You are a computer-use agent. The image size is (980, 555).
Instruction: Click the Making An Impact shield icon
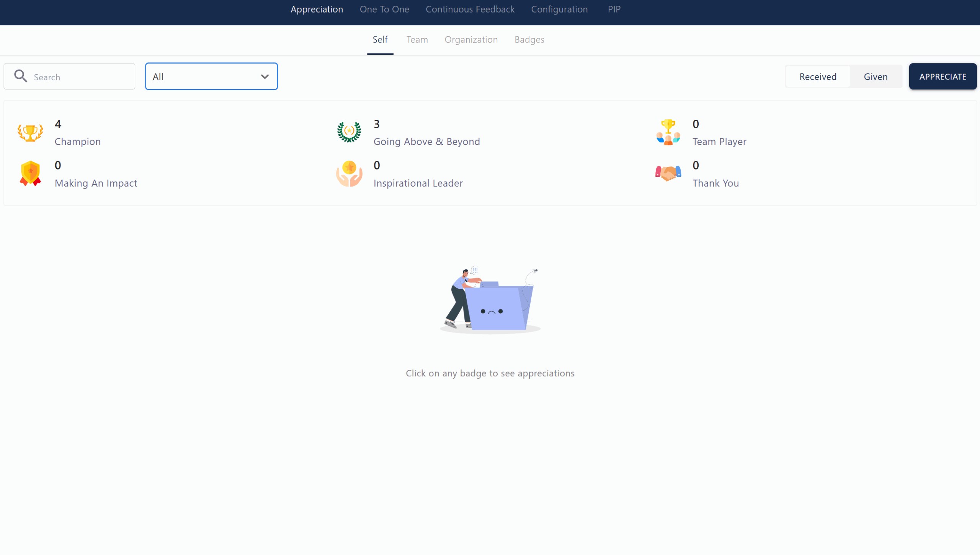pos(30,174)
